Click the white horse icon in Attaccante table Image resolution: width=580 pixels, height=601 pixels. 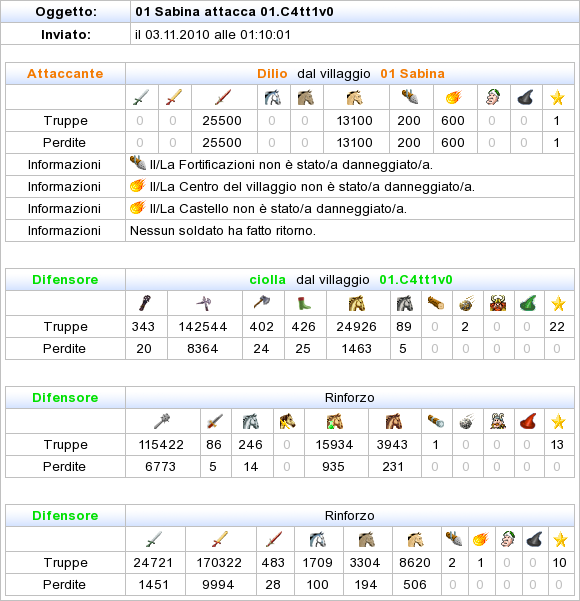[273, 97]
